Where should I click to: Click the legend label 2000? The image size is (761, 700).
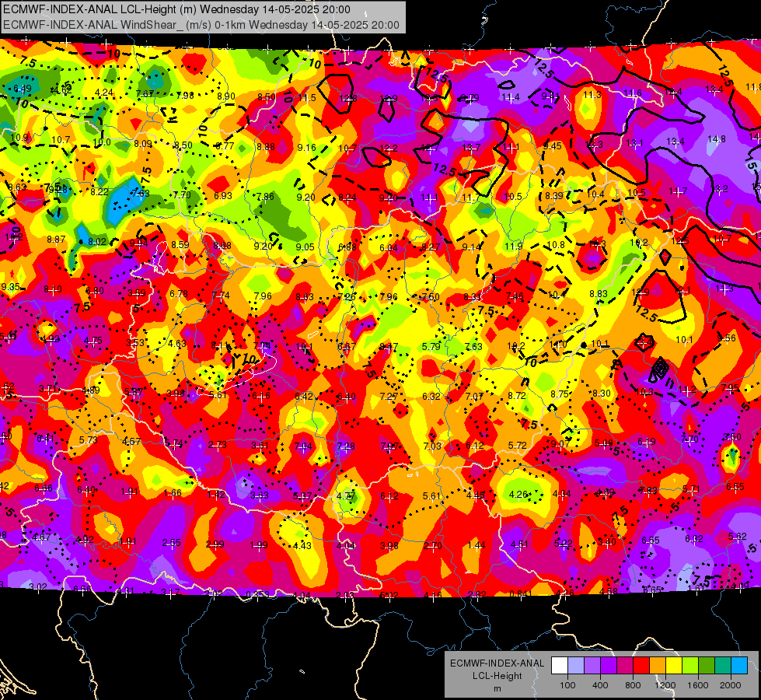pos(731,685)
